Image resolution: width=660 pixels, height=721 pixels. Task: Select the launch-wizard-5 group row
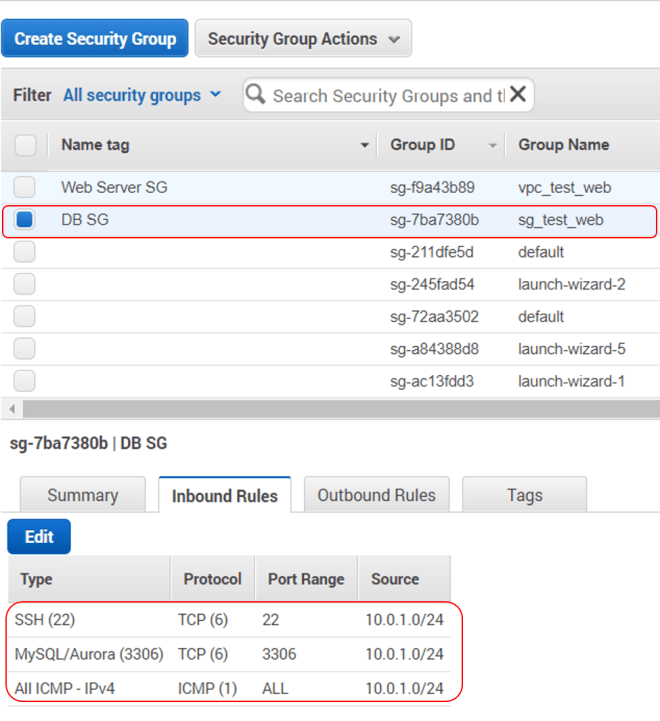pos(571,349)
